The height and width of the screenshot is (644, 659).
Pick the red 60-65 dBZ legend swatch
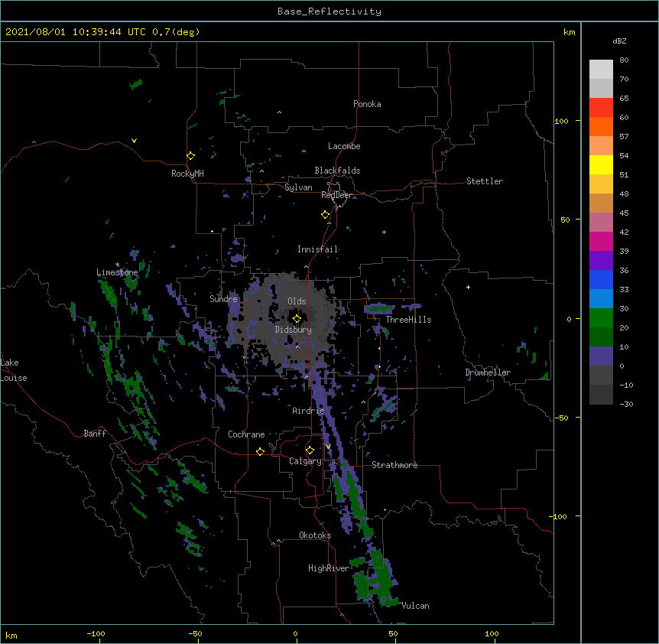pos(601,107)
